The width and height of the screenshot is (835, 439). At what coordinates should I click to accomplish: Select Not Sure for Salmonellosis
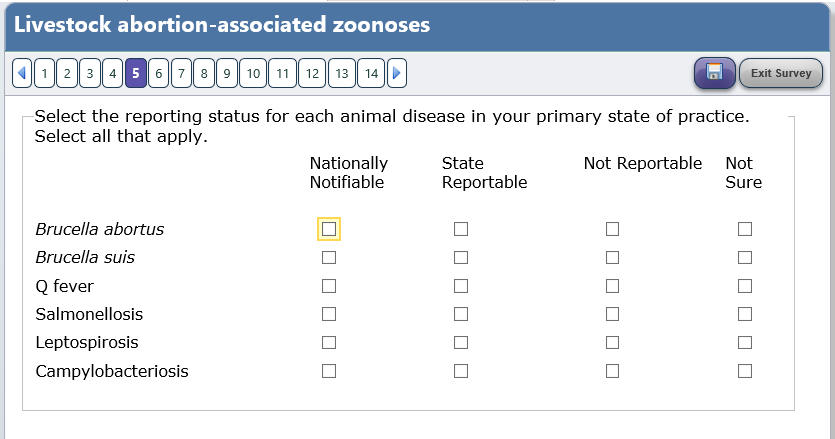tap(744, 314)
